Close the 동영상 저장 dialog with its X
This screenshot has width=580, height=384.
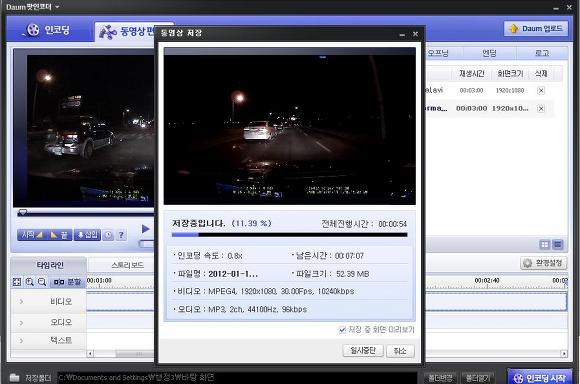(415, 34)
